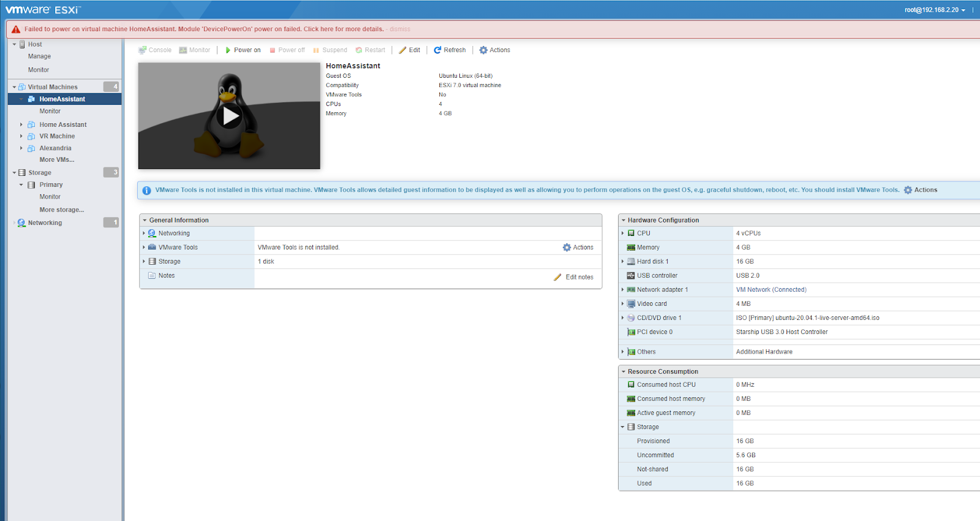Click the Refresh circular arrow icon

tap(437, 50)
